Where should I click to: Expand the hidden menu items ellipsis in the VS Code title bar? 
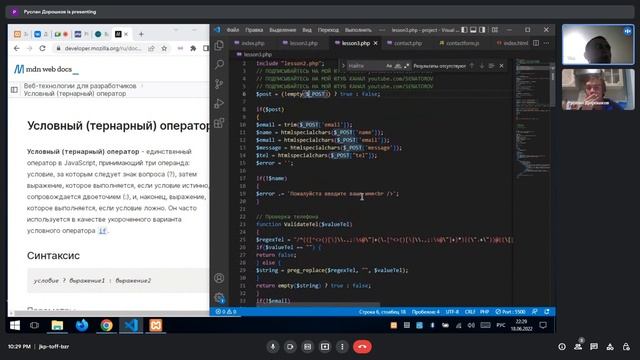coord(382,30)
